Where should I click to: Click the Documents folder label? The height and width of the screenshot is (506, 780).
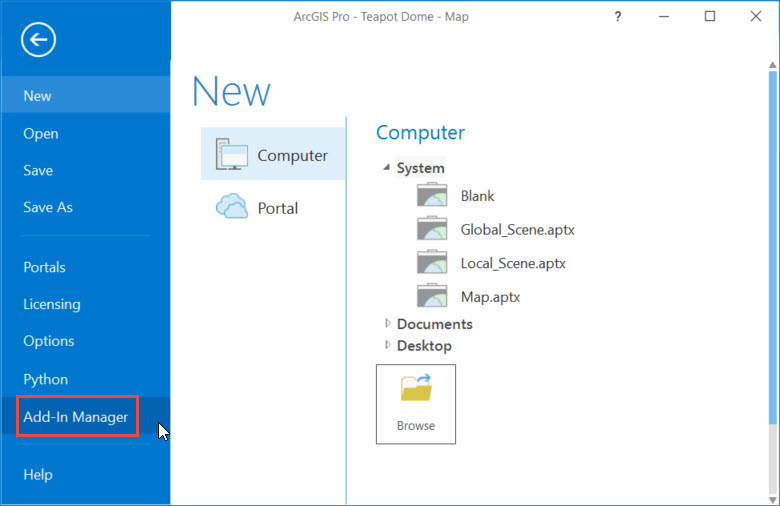coord(435,324)
